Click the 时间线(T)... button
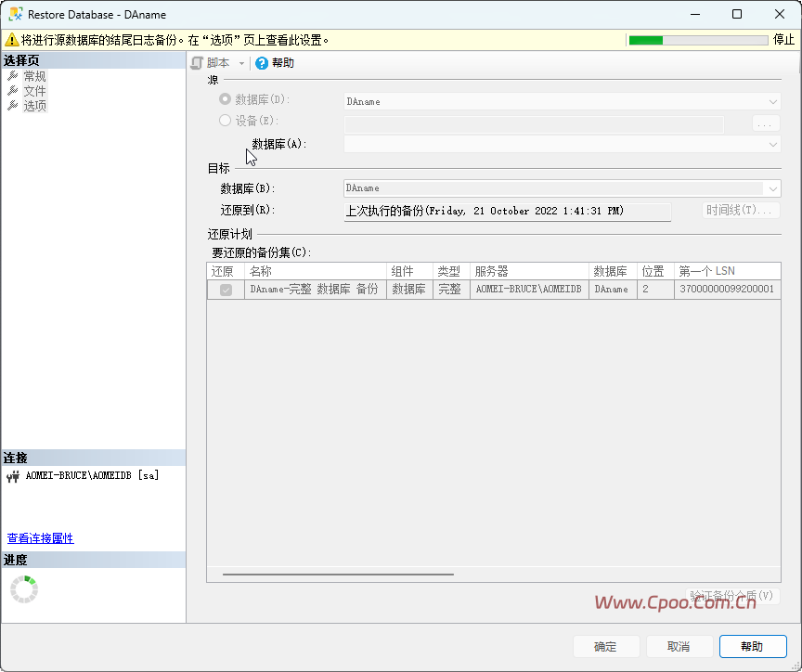The width and height of the screenshot is (802, 672). 741,210
